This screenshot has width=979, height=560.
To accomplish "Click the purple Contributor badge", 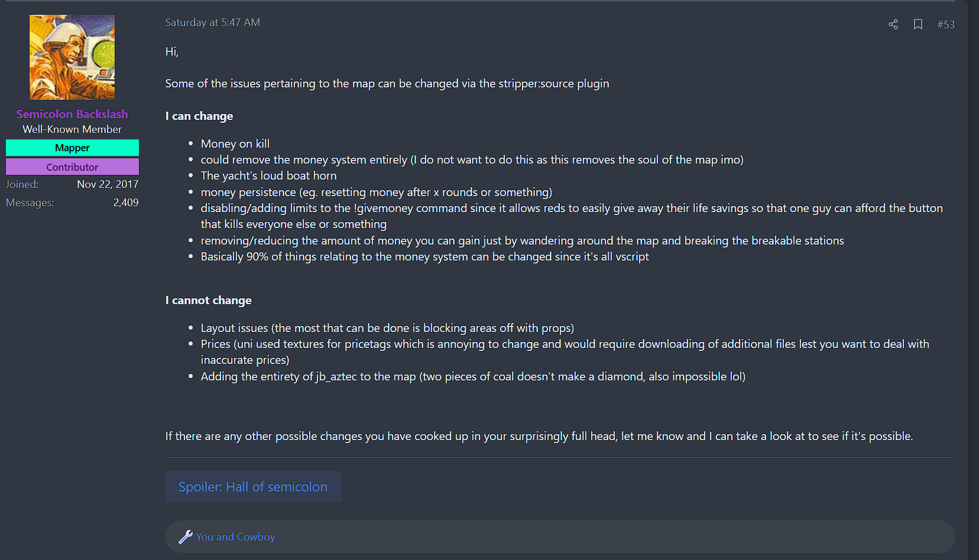I will 72,167.
